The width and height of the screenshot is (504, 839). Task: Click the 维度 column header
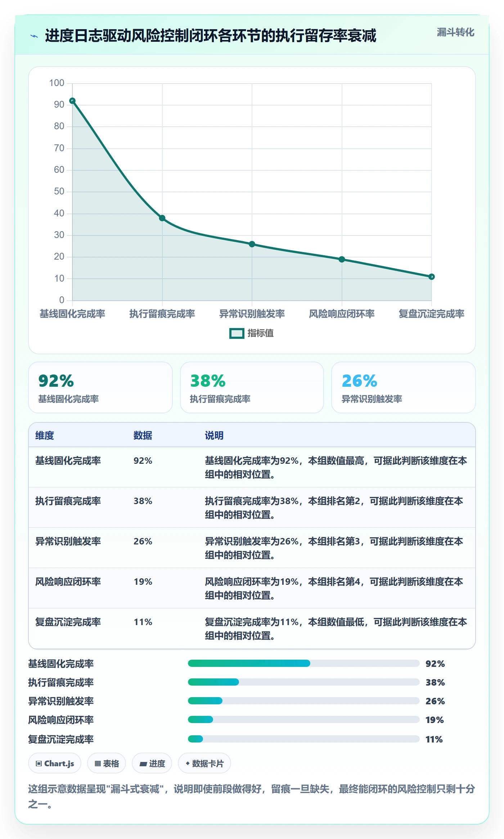pyautogui.click(x=45, y=435)
